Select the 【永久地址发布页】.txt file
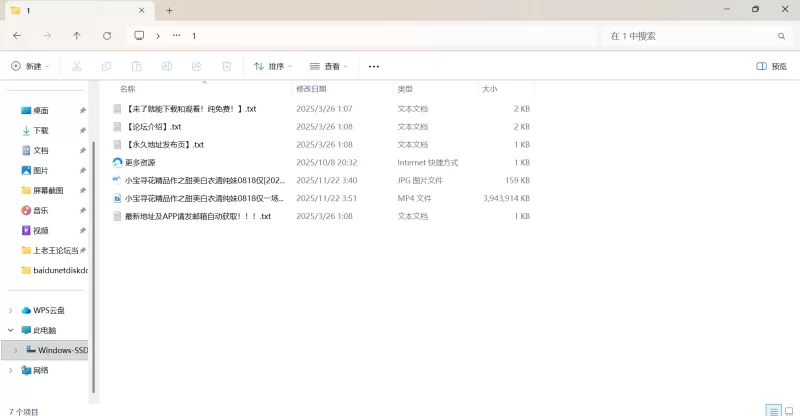This screenshot has width=800, height=416. (x=321, y=144)
